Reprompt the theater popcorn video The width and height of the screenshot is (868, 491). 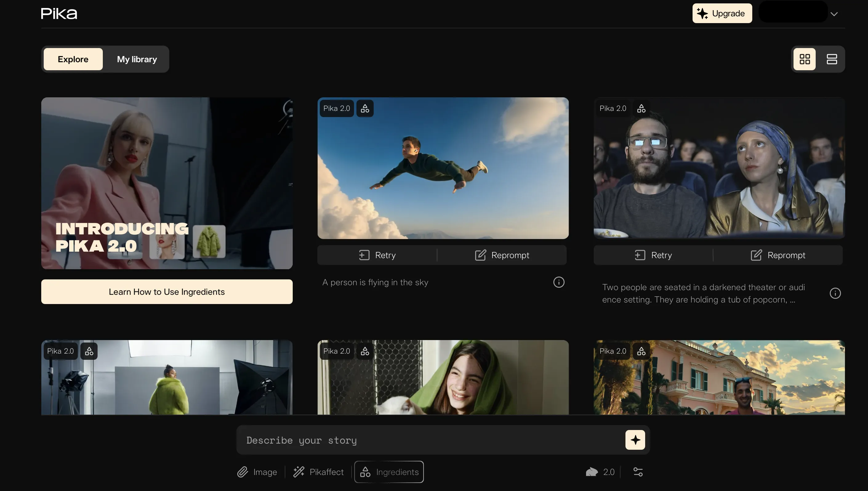coord(778,255)
